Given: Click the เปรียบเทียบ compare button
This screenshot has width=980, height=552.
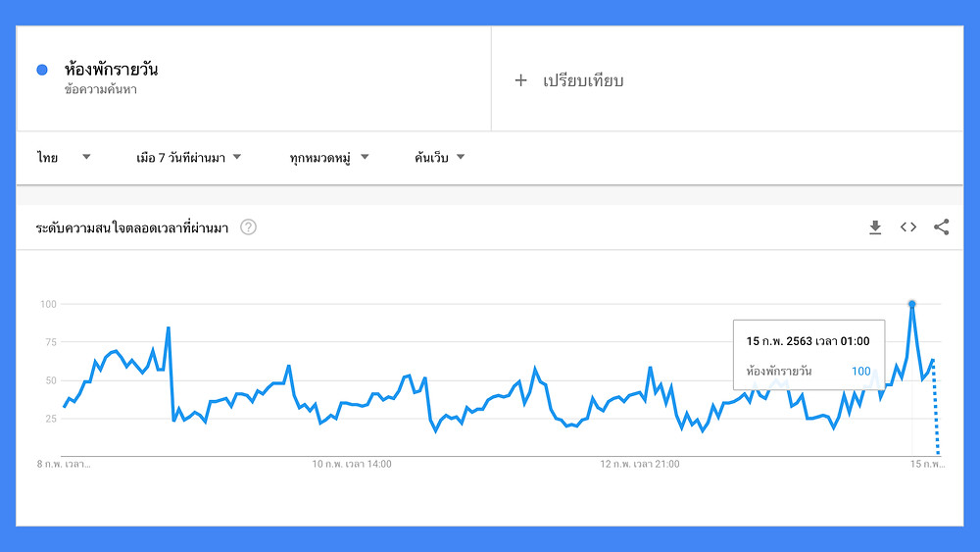Looking at the screenshot, I should click(x=583, y=80).
